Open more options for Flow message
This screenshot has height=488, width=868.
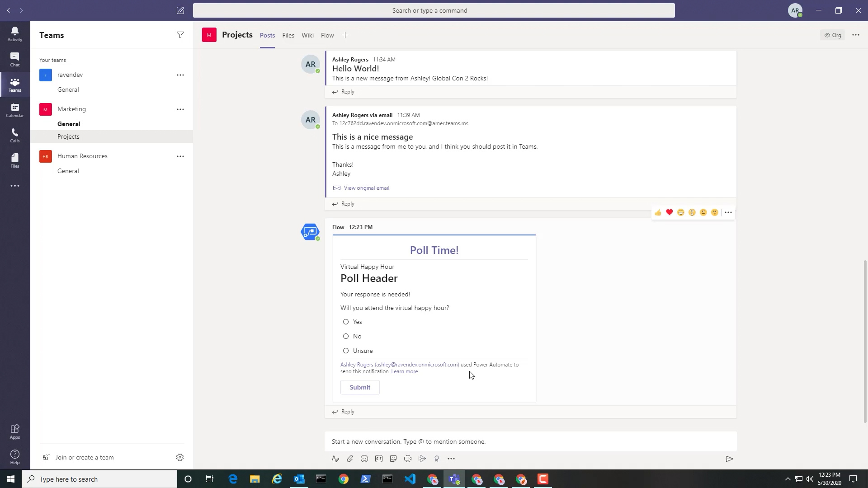coord(728,212)
